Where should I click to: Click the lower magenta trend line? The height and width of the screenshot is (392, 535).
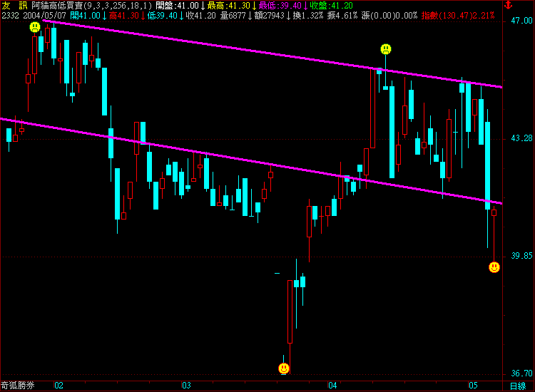pyautogui.click(x=251, y=161)
